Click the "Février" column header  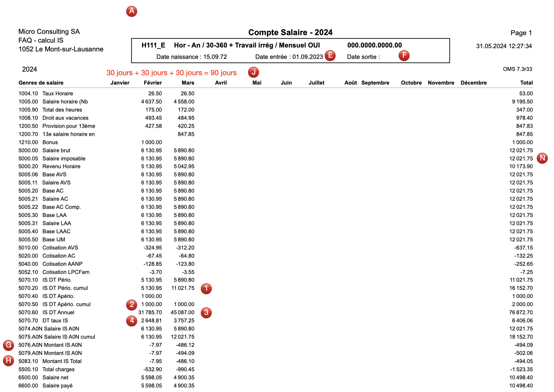pos(153,83)
